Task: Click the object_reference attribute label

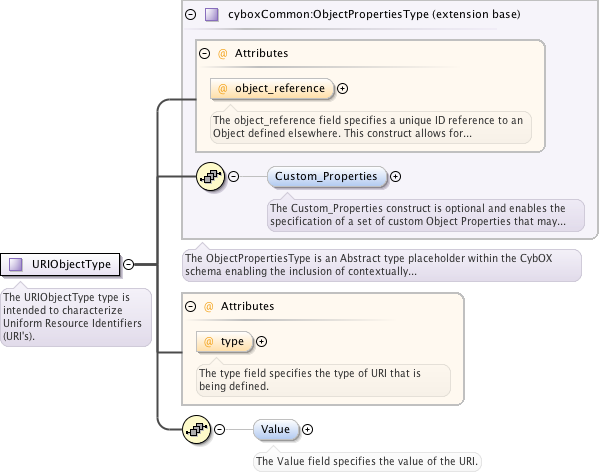Action: tap(279, 88)
